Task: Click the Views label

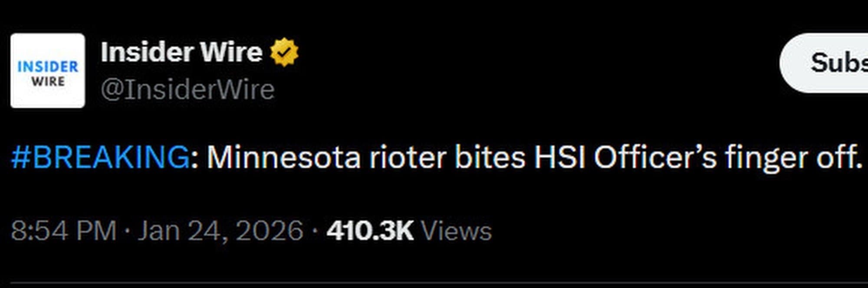Action: pos(457,230)
